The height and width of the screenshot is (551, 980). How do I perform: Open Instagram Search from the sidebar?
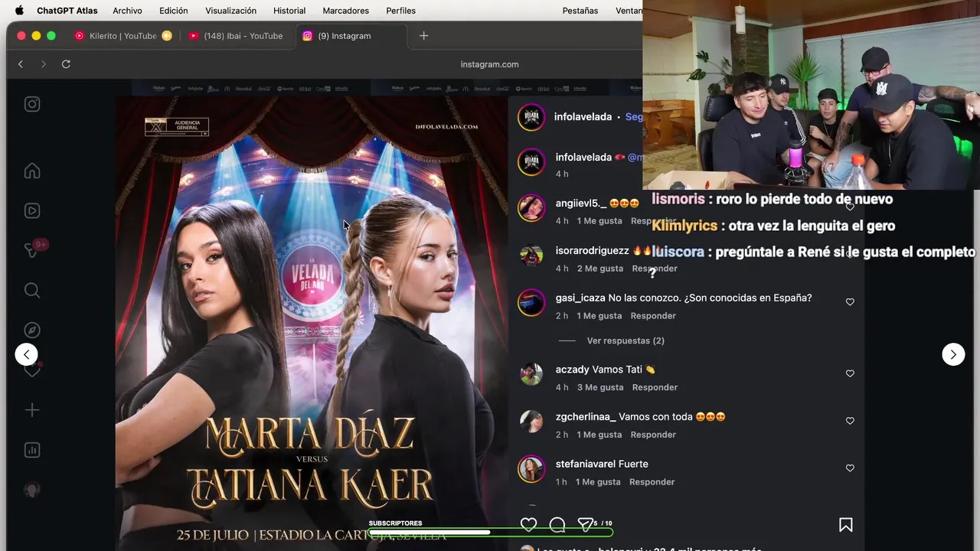[32, 290]
